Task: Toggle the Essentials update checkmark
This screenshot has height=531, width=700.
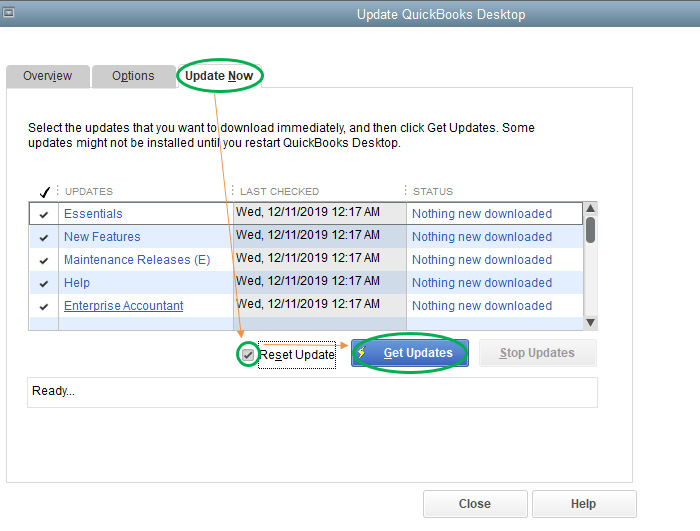Action: click(x=44, y=214)
